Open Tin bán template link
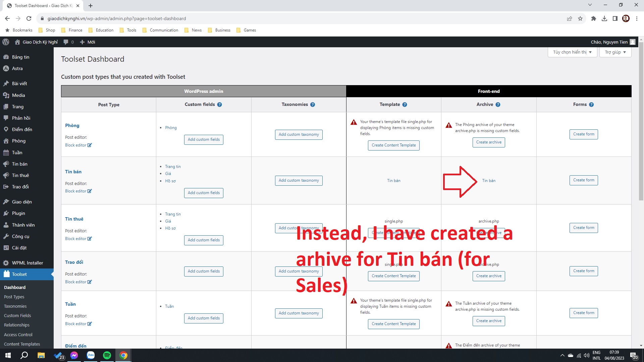The image size is (644, 362). click(x=394, y=181)
